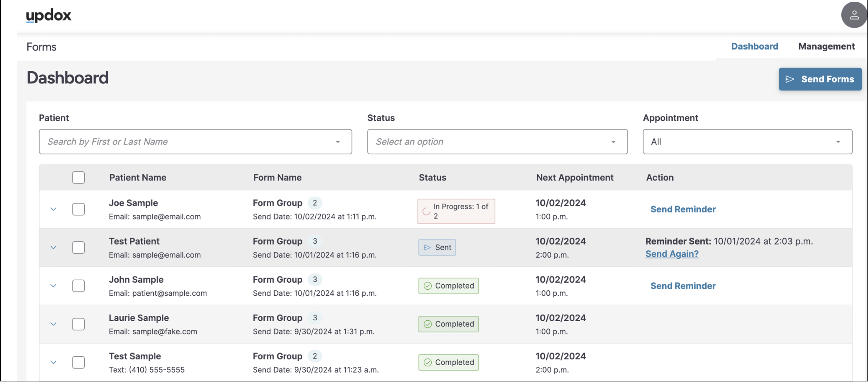The image size is (868, 382).
Task: Click Laurie Sample's Completed status badge
Action: click(448, 324)
